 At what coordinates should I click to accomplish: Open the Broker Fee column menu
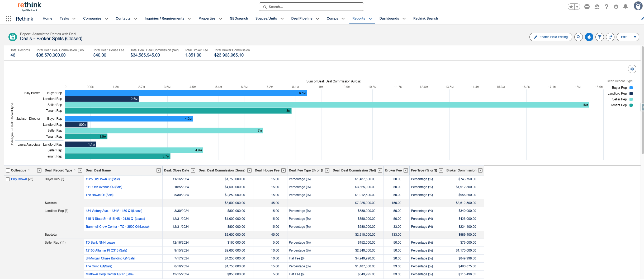pyautogui.click(x=406, y=170)
